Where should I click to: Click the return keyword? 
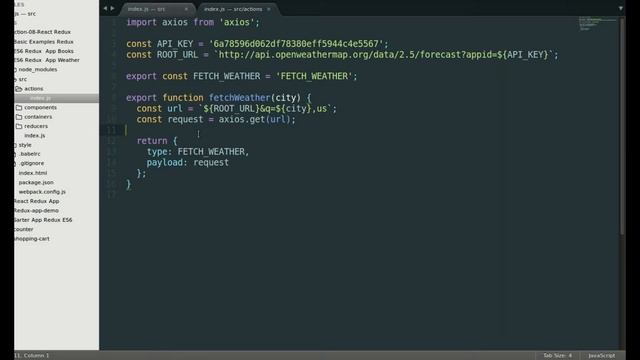pyautogui.click(x=152, y=141)
